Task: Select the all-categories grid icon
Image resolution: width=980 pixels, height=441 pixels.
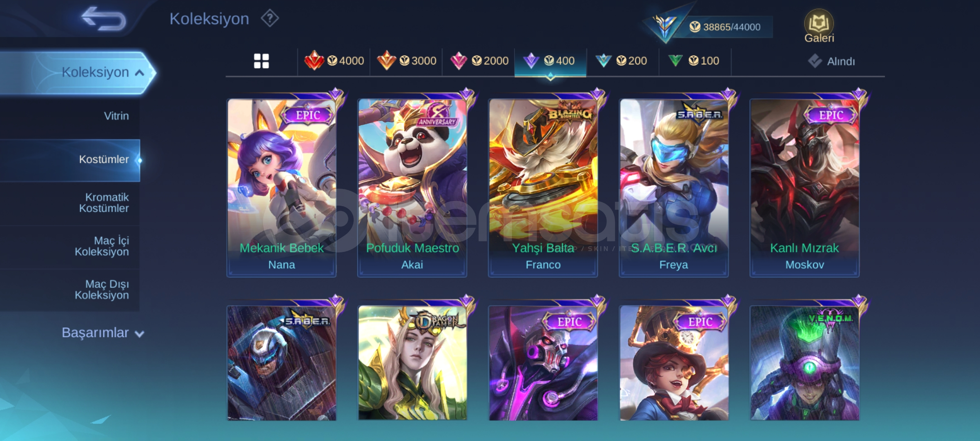Action: [x=261, y=61]
